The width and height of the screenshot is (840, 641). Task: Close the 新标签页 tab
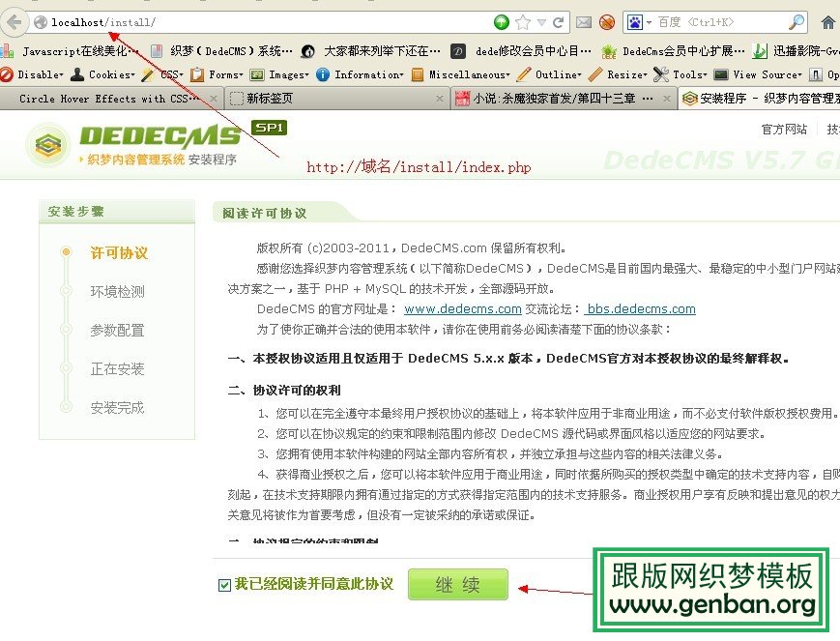tap(439, 99)
